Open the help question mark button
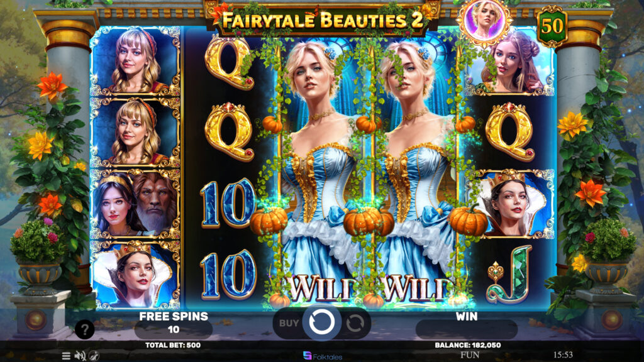The height and width of the screenshot is (362, 644). (85, 329)
